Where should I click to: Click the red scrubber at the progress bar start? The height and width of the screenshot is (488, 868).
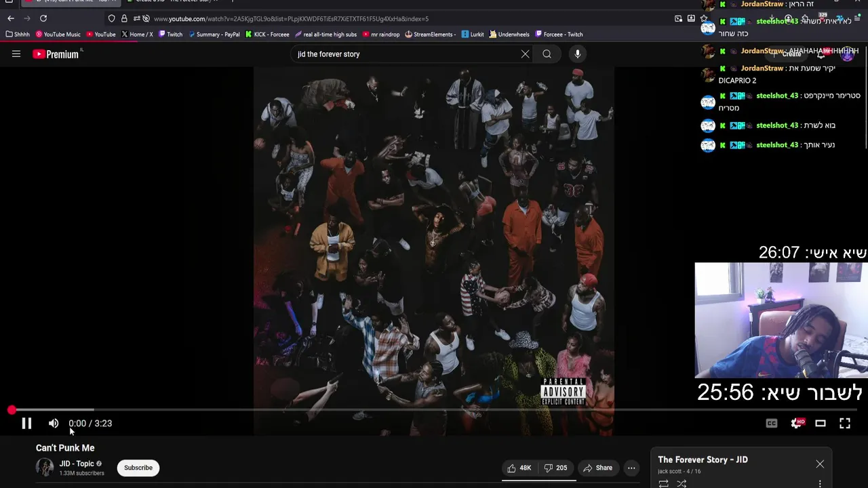pyautogui.click(x=12, y=410)
